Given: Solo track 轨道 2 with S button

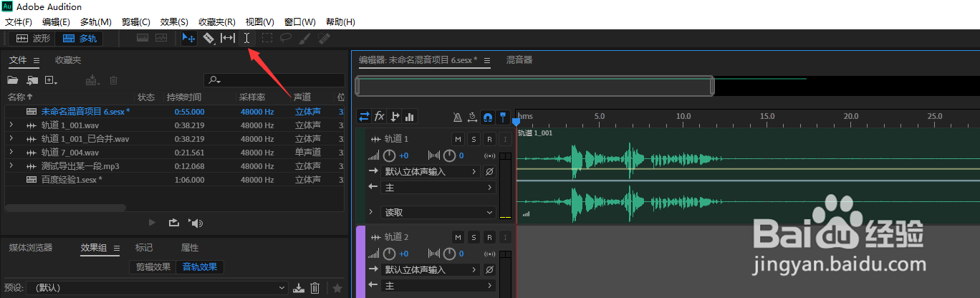Looking at the screenshot, I should pos(474,237).
